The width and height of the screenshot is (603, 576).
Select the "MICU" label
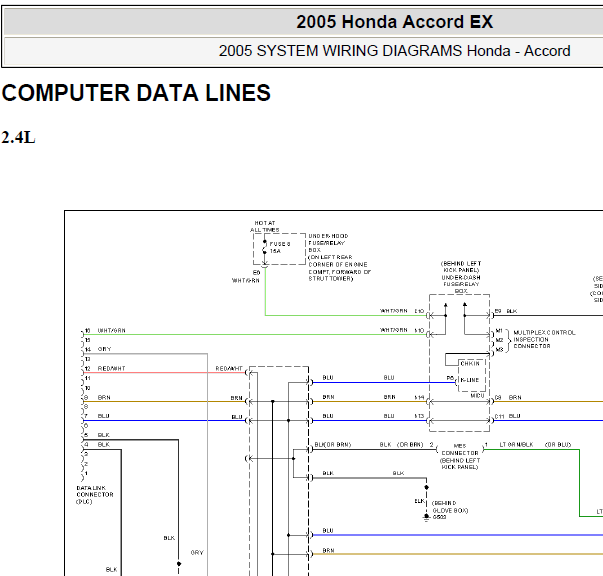click(477, 396)
